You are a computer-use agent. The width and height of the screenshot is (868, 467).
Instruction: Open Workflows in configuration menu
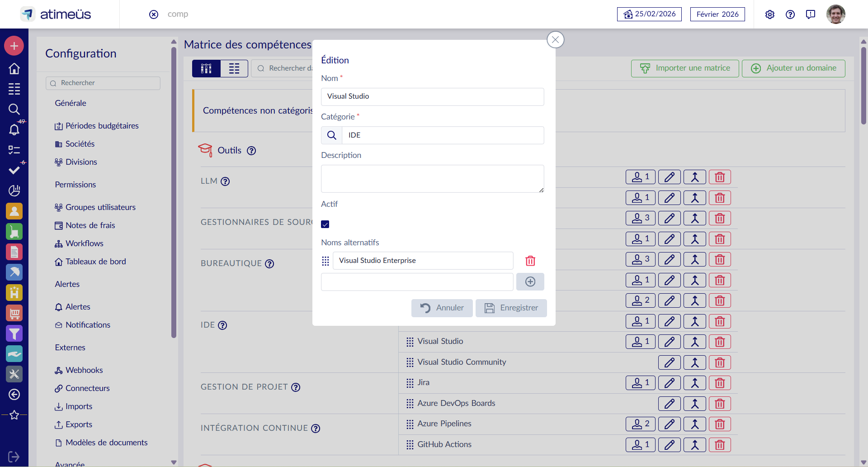tap(84, 243)
